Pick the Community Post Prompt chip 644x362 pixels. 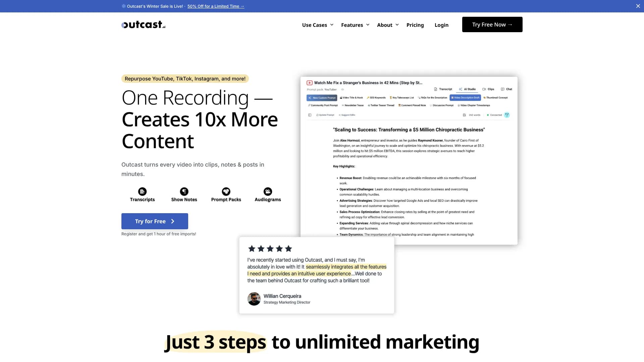tap(323, 105)
